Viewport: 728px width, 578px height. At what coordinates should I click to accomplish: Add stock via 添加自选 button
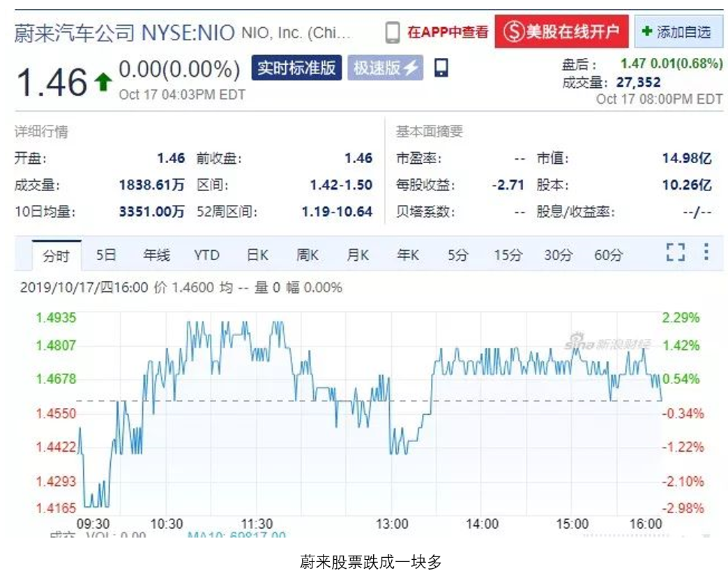[x=678, y=31]
